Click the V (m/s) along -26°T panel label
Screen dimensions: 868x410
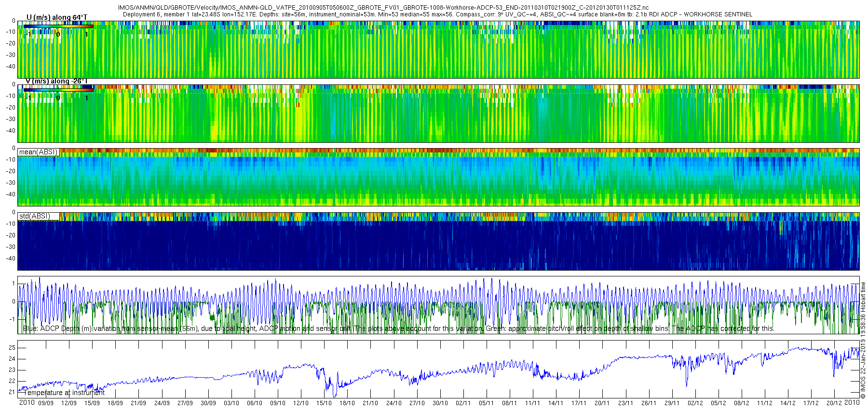coord(56,81)
